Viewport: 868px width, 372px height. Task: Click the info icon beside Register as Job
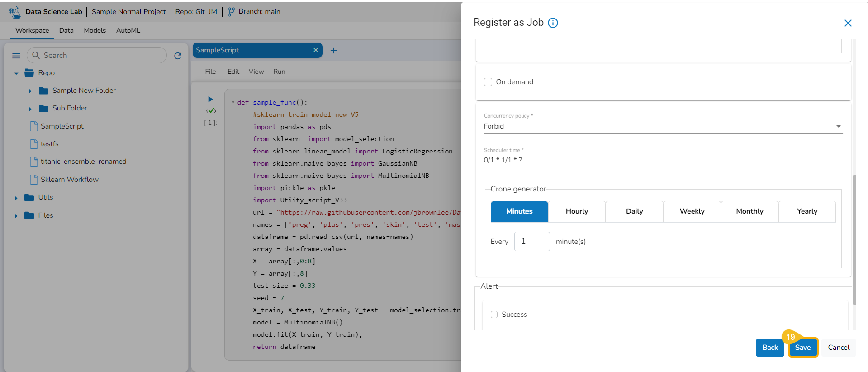click(553, 23)
